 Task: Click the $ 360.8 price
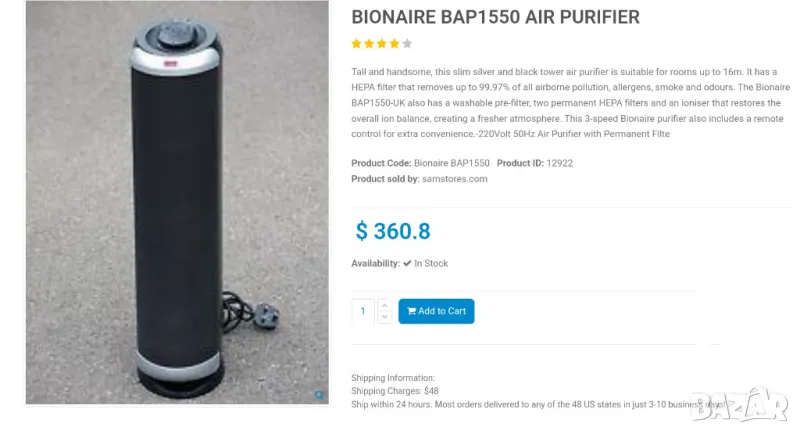click(393, 232)
